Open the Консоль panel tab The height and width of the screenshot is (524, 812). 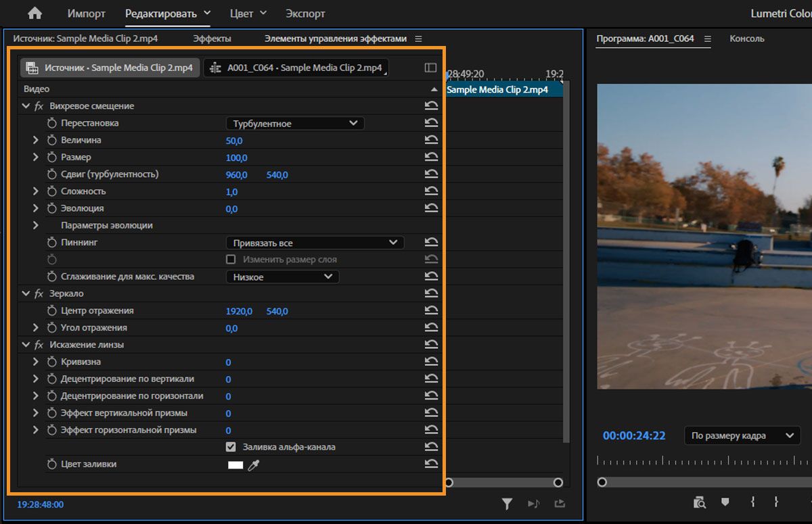click(x=747, y=39)
